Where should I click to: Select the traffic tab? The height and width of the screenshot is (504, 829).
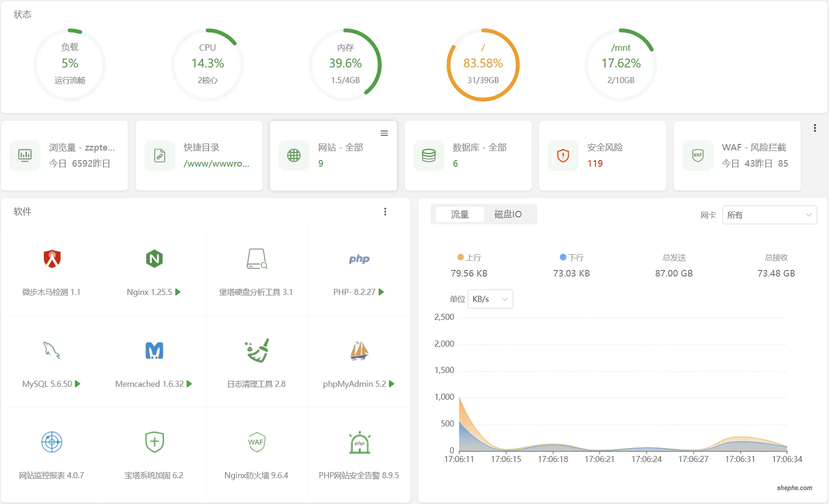tap(460, 215)
